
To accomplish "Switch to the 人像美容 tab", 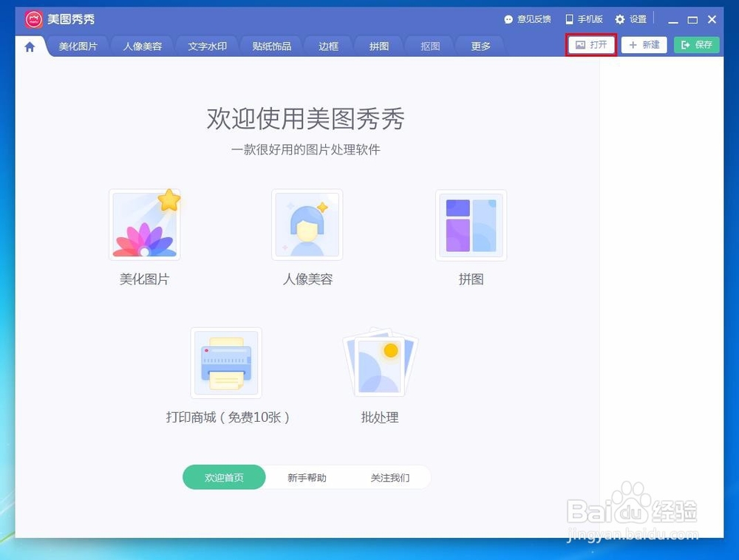I will coord(143,46).
